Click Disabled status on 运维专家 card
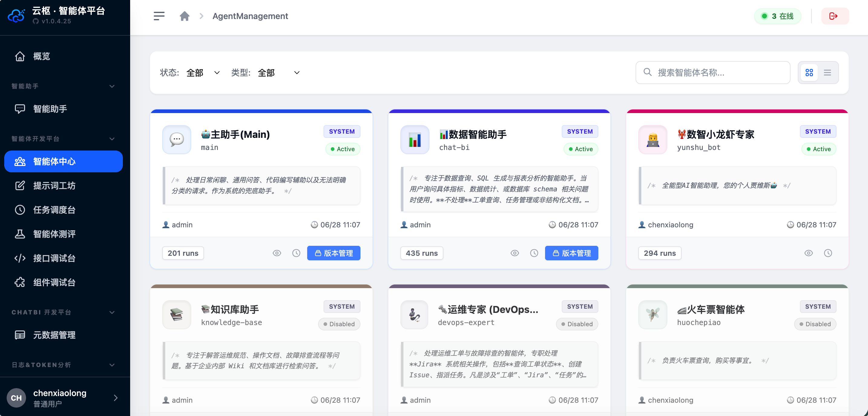The height and width of the screenshot is (416, 868). click(x=577, y=324)
